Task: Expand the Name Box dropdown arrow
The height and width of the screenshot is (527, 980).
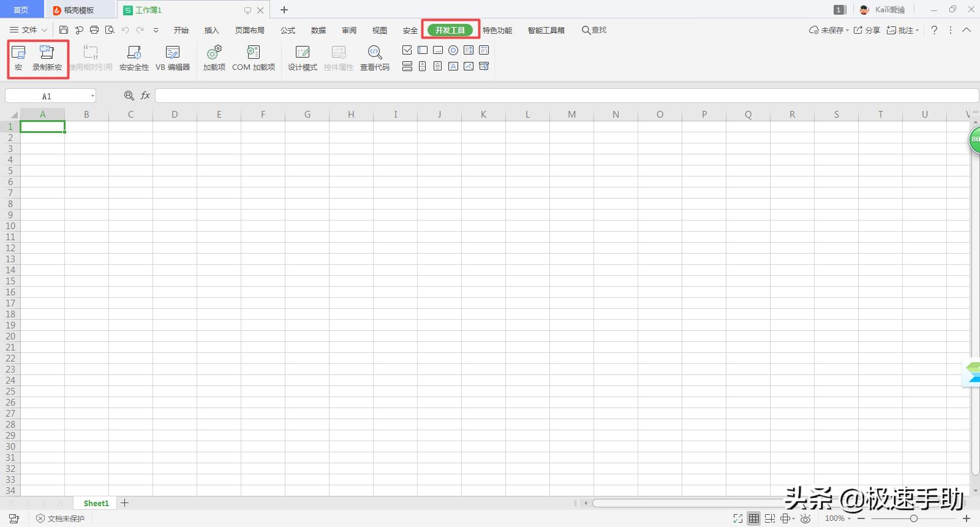Action: coord(92,96)
